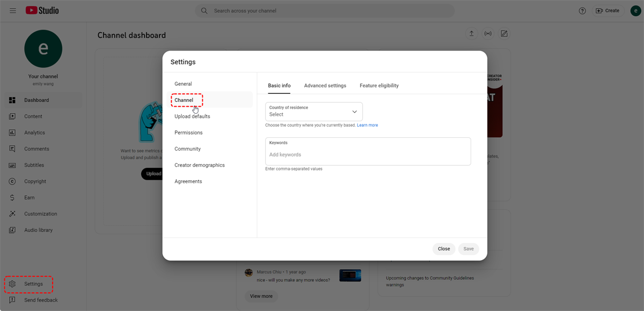
Task: Switch to the Advanced settings tab
Action: pos(325,86)
